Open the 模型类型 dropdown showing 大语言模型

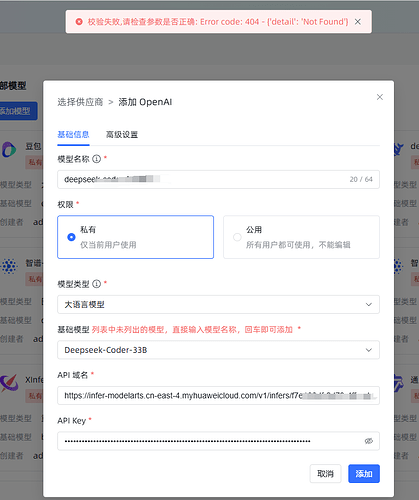click(218, 304)
